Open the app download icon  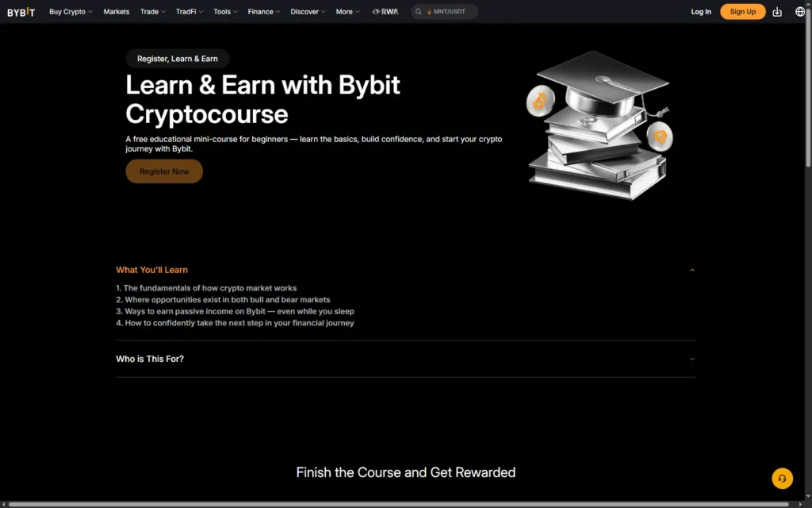(777, 11)
